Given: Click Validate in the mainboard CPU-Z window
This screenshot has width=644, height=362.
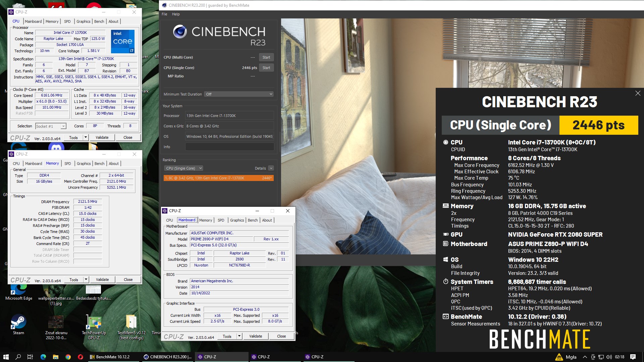Looking at the screenshot, I should pos(255,336).
